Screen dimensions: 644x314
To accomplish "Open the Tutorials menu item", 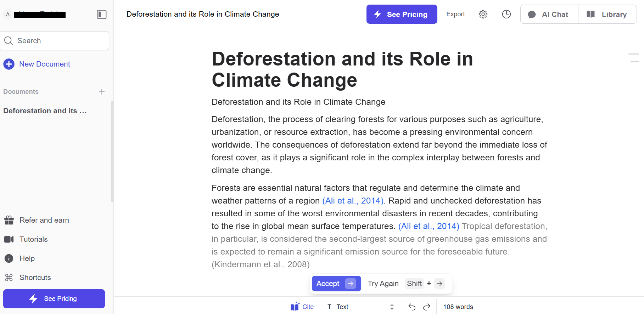I will click(x=33, y=239).
